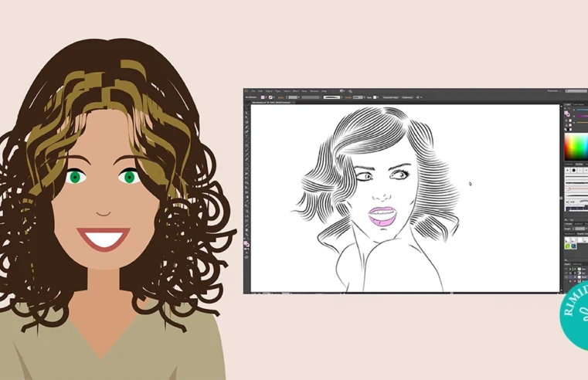Click the opacity value field
The image size is (588, 380).
pyautogui.click(x=358, y=97)
